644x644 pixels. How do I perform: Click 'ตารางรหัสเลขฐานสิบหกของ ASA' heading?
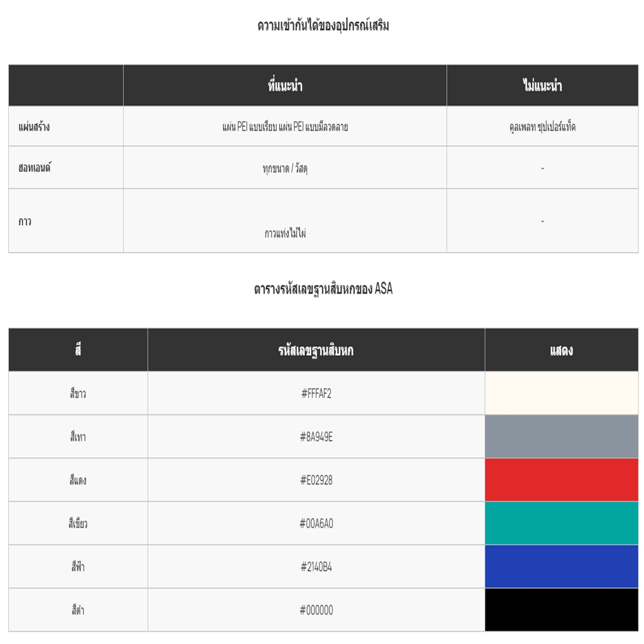click(323, 289)
